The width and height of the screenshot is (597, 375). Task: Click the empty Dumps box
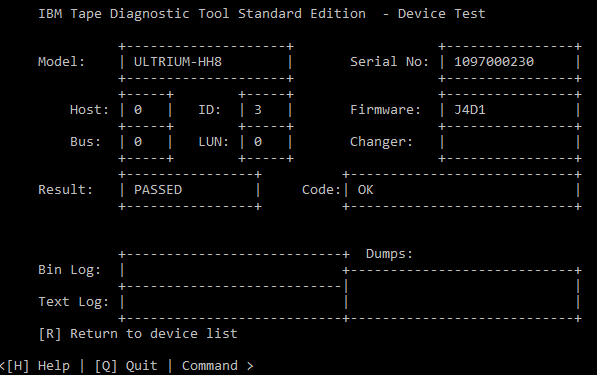pyautogui.click(x=462, y=294)
